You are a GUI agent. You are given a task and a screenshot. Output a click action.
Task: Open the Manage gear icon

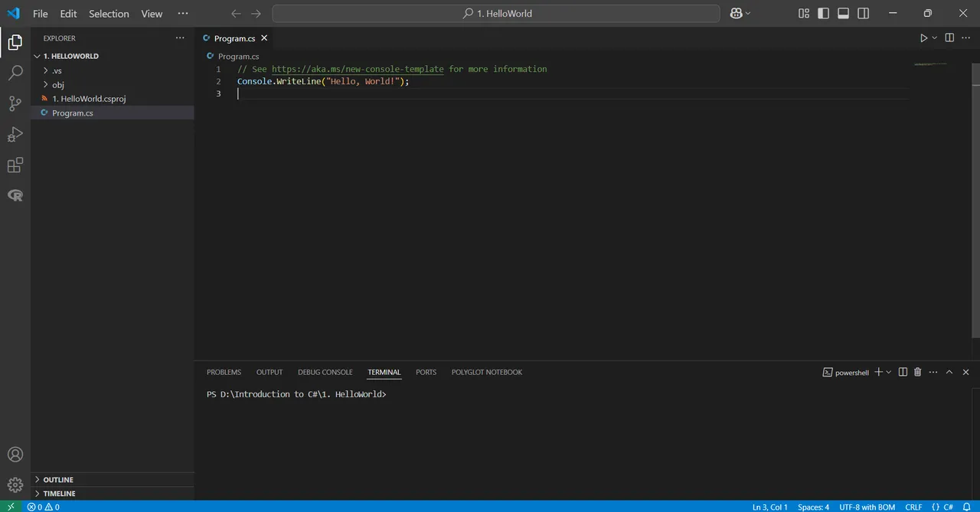click(x=15, y=484)
